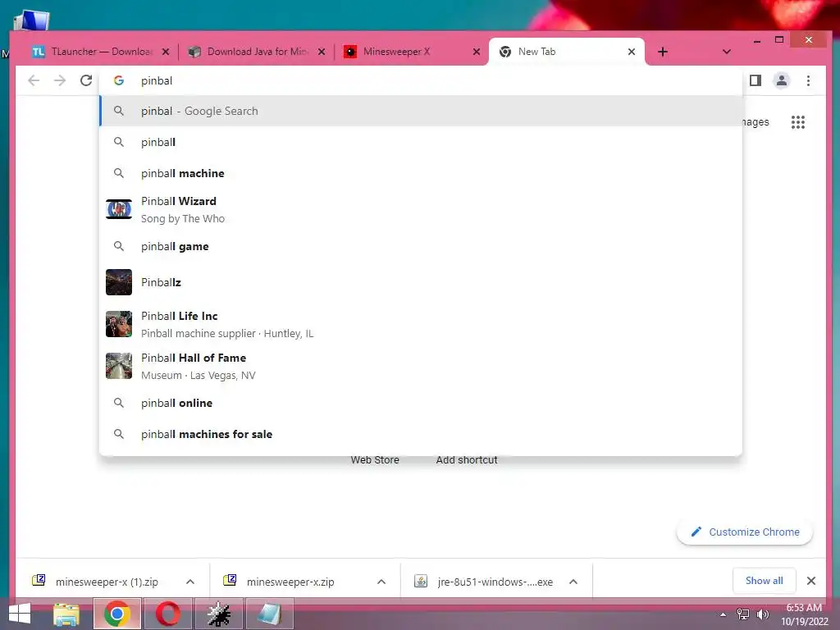Click the Pinball Hall of Fame thumbnail
Viewport: 840px width, 630px height.
pos(119,366)
